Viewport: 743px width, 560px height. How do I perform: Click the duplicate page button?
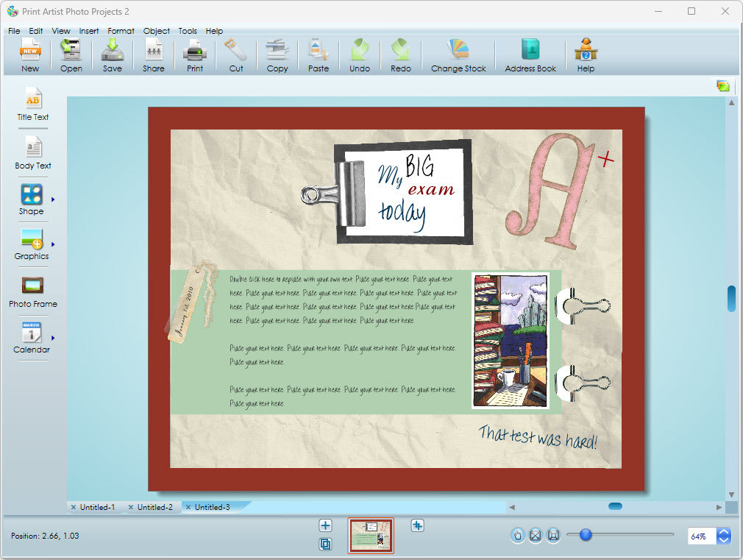(x=325, y=545)
